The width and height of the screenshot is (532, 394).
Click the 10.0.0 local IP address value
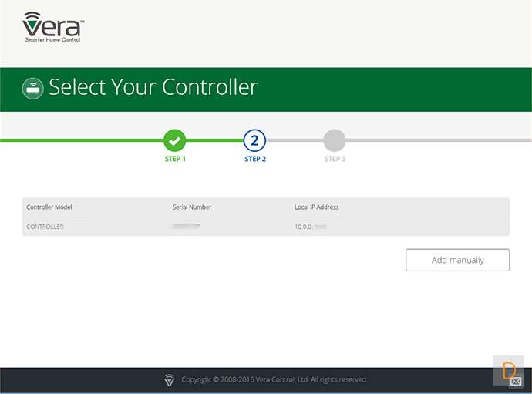click(x=311, y=227)
